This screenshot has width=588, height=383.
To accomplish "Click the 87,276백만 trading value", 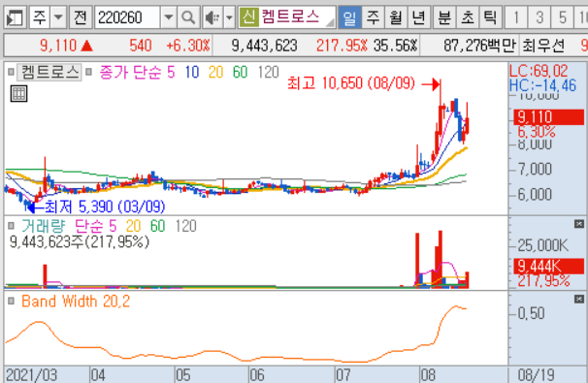I will click(480, 46).
